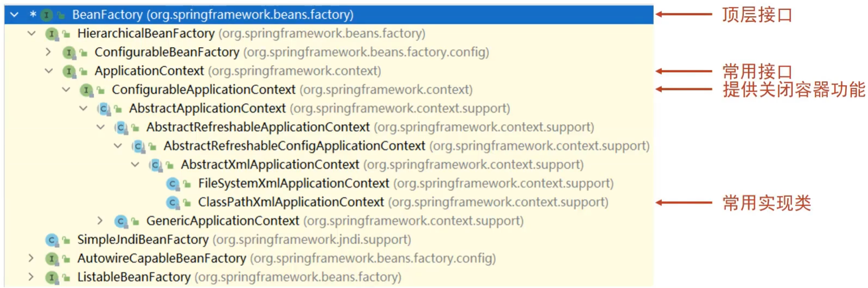
Task: Click the interface icon beside ListableBeanFactory
Action: click(x=52, y=277)
